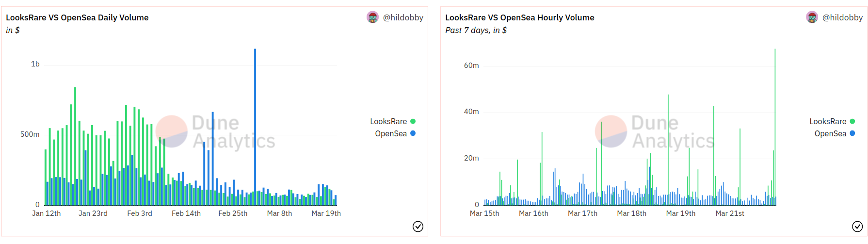Open LooksRare VS OpenSea Daily Volume title
Image resolution: width=868 pixels, height=244 pixels.
point(77,17)
